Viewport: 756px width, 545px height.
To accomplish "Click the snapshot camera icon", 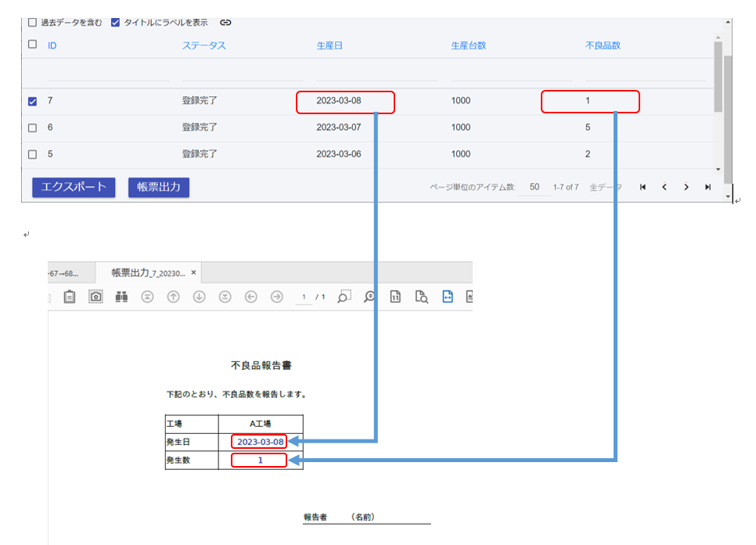I will (95, 297).
